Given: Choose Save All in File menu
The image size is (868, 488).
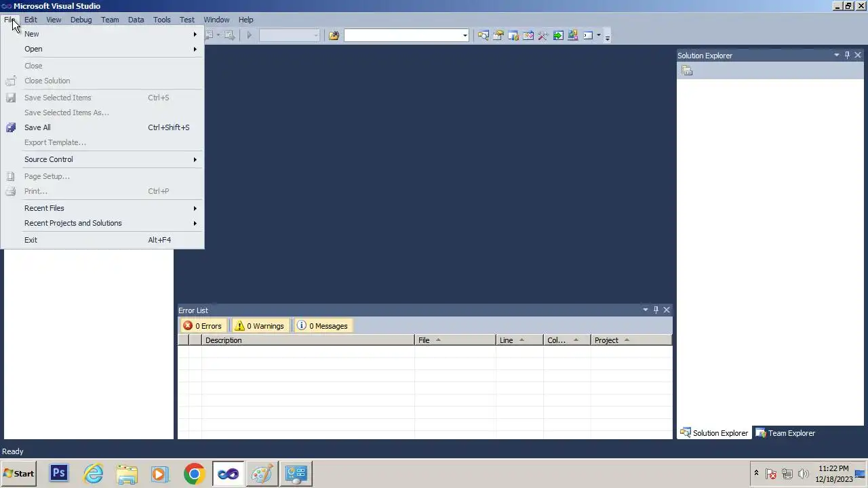Looking at the screenshot, I should (102, 127).
